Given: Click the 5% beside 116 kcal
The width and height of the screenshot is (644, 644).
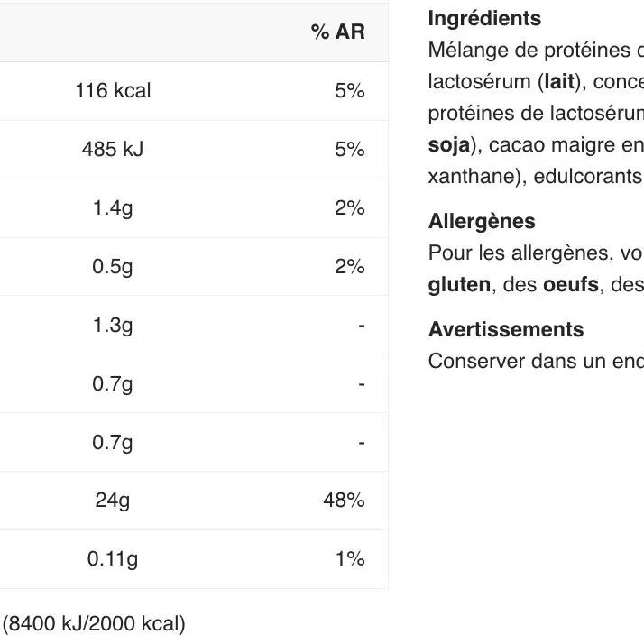Looking at the screenshot, I should tap(349, 91).
